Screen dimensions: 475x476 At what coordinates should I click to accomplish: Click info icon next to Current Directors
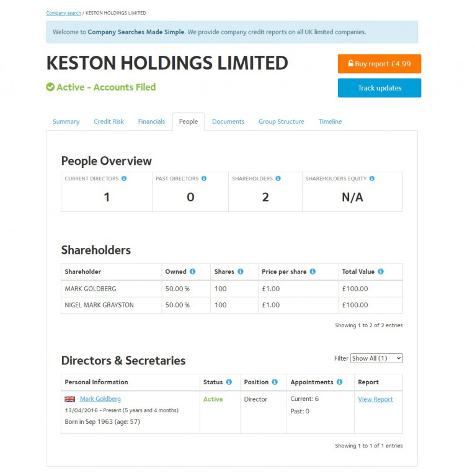pos(124,178)
